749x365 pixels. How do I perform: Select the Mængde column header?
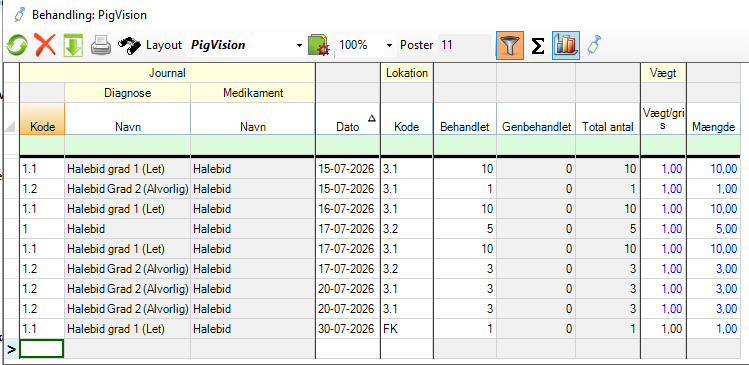[x=714, y=119]
